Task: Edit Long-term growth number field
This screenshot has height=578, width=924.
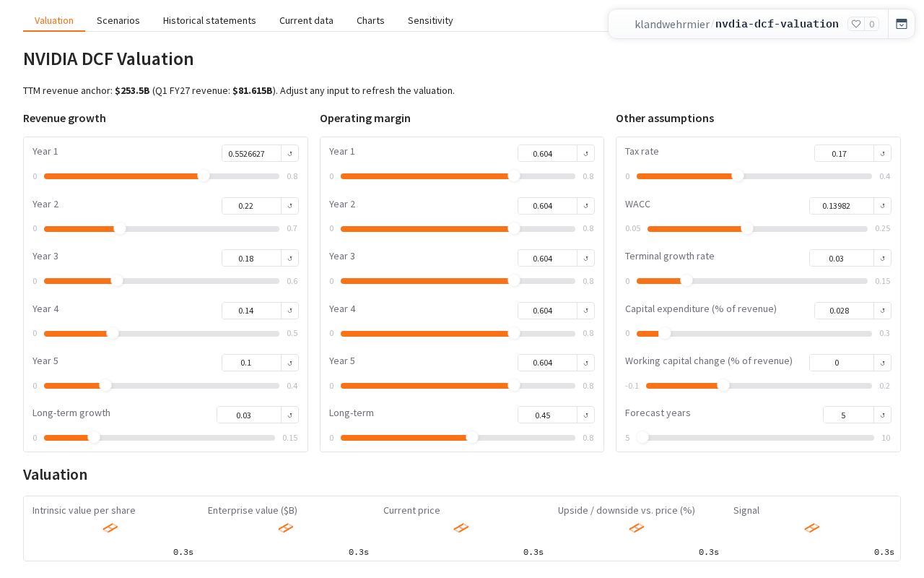Action: (x=249, y=415)
